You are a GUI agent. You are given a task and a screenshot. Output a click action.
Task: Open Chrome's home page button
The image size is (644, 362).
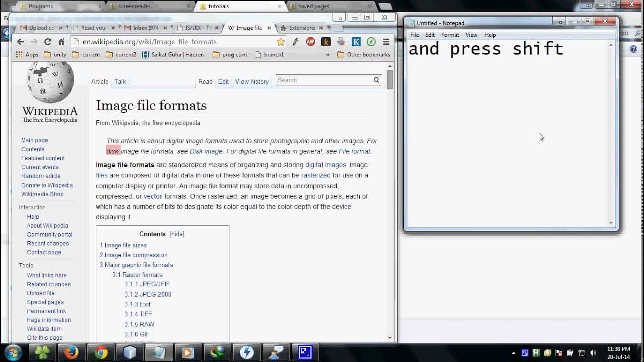pos(61,42)
